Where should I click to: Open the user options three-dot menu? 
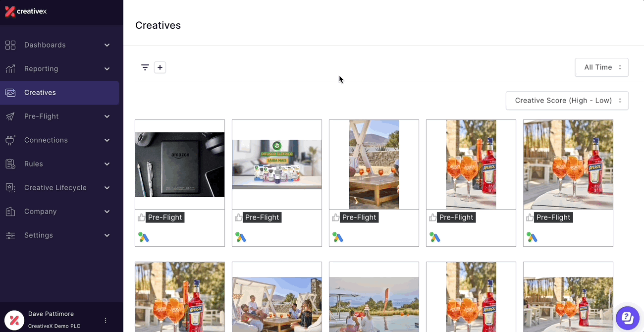click(x=106, y=320)
